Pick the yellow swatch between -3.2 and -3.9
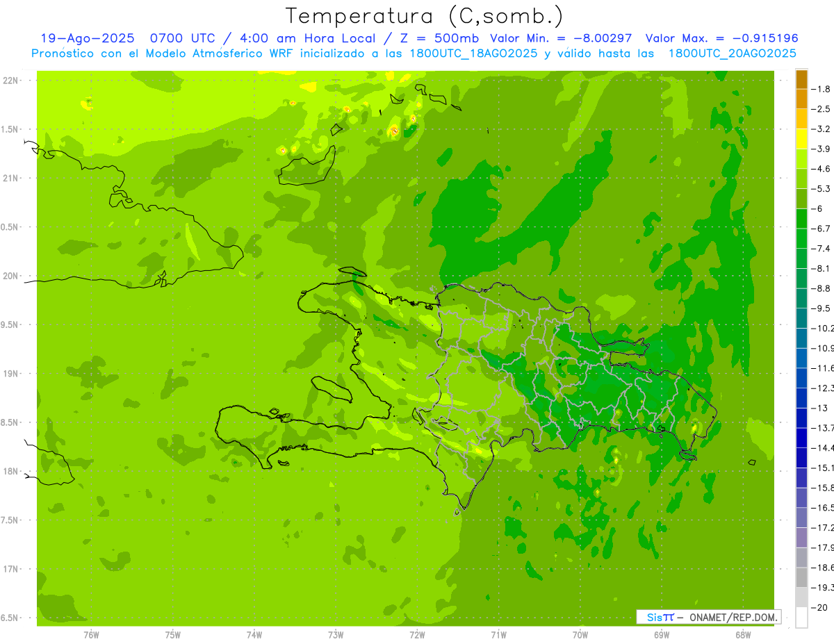 pos(801,139)
